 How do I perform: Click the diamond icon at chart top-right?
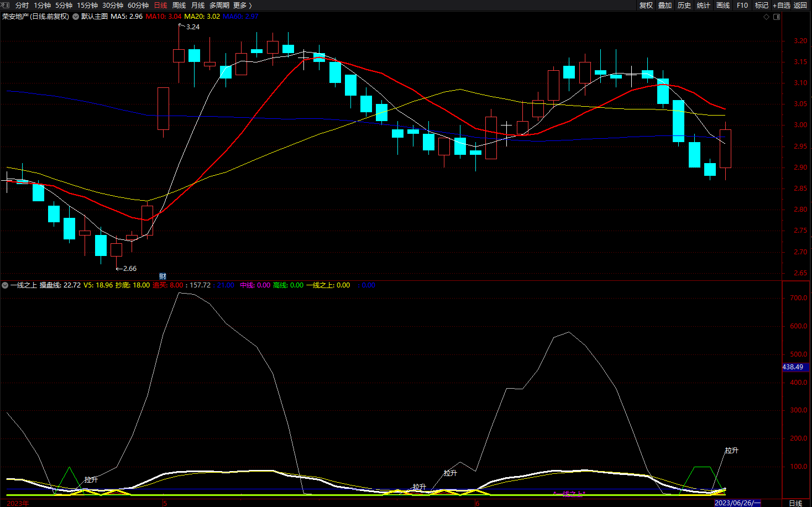766,17
